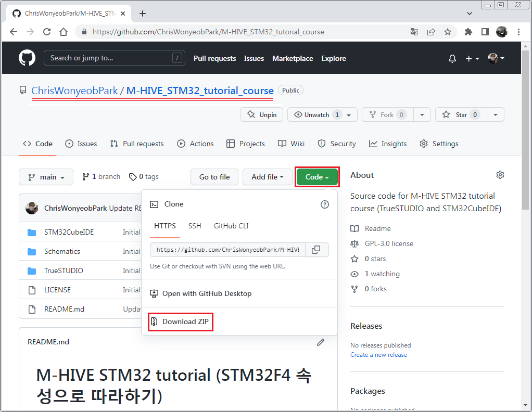Open a new browser tab
The height and width of the screenshot is (412, 532).
[143, 14]
